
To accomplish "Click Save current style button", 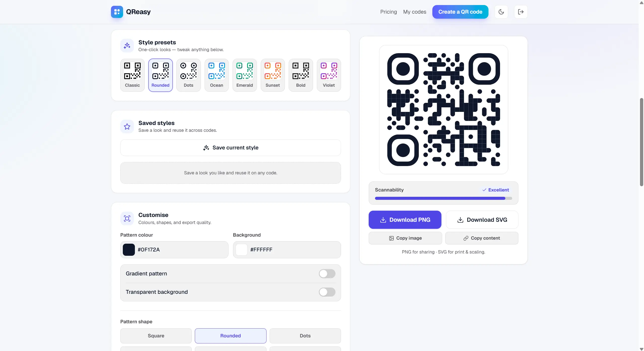I will 231,148.
